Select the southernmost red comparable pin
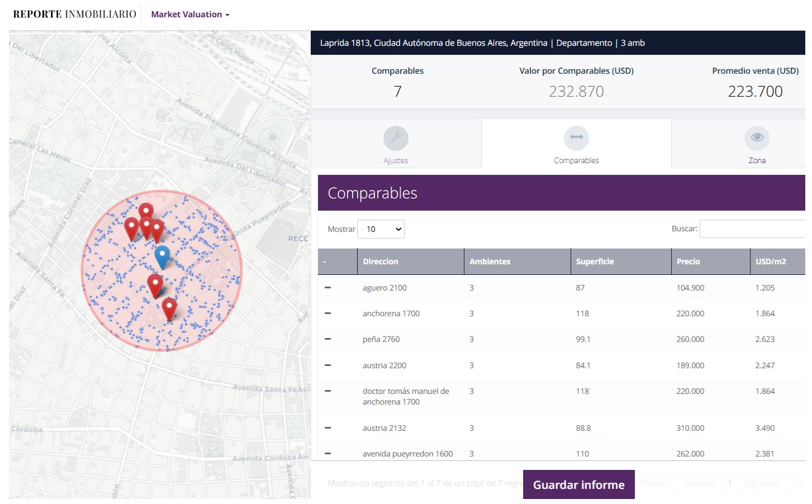 click(169, 309)
